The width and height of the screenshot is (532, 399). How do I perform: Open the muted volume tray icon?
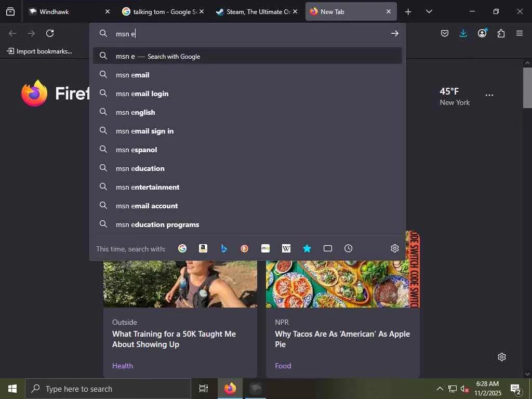464,389
